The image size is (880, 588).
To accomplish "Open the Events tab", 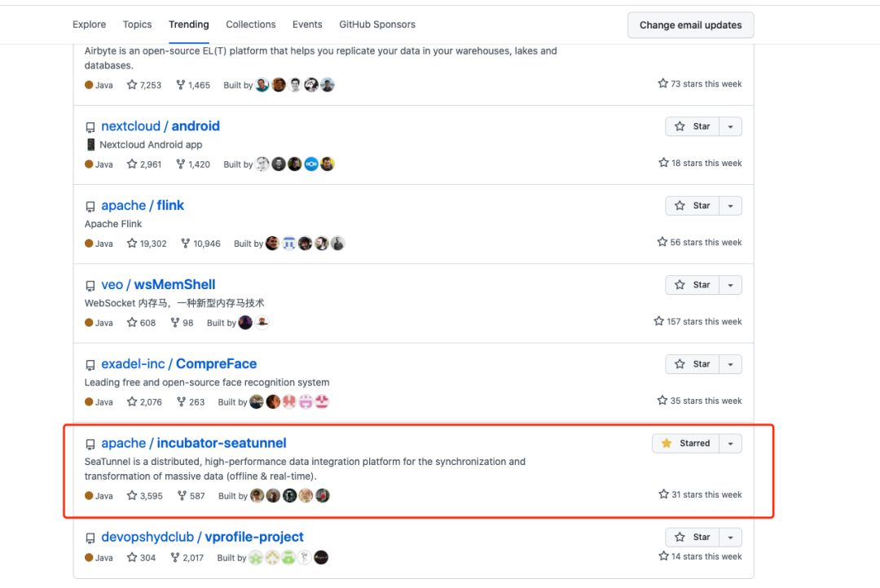I will click(x=307, y=24).
